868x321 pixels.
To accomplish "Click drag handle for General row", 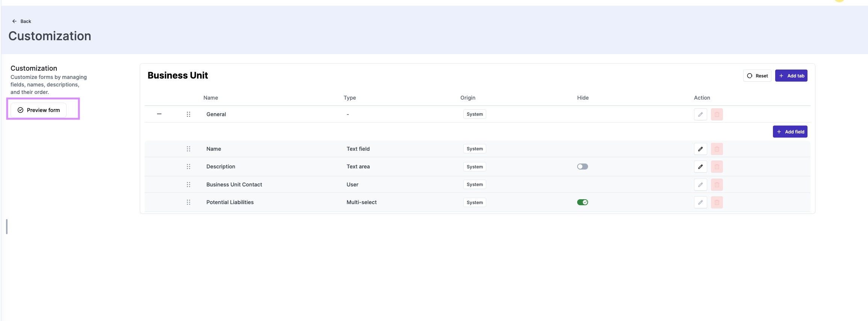I will point(188,114).
